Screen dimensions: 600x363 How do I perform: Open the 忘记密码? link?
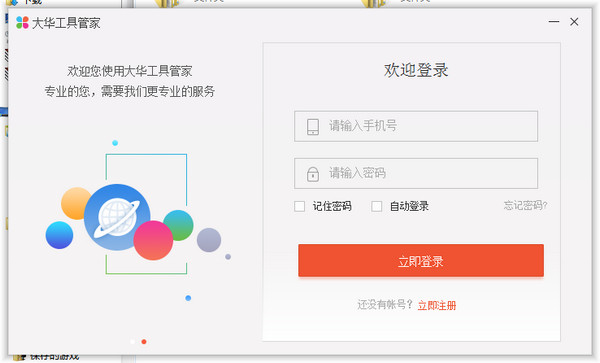coord(525,206)
